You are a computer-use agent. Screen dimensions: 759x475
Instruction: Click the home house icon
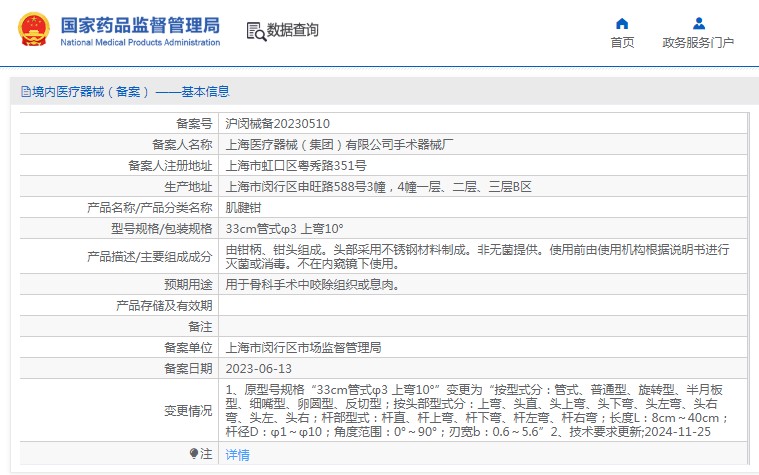[622, 23]
